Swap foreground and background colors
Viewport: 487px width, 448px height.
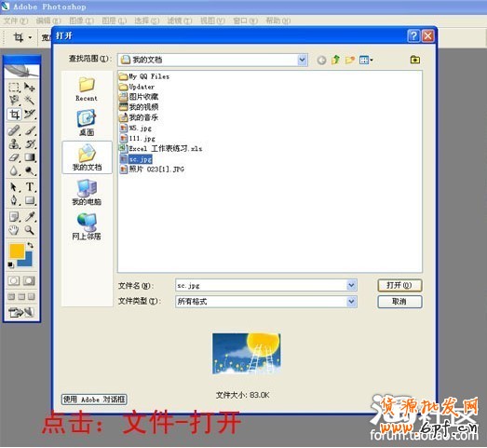tap(31, 246)
